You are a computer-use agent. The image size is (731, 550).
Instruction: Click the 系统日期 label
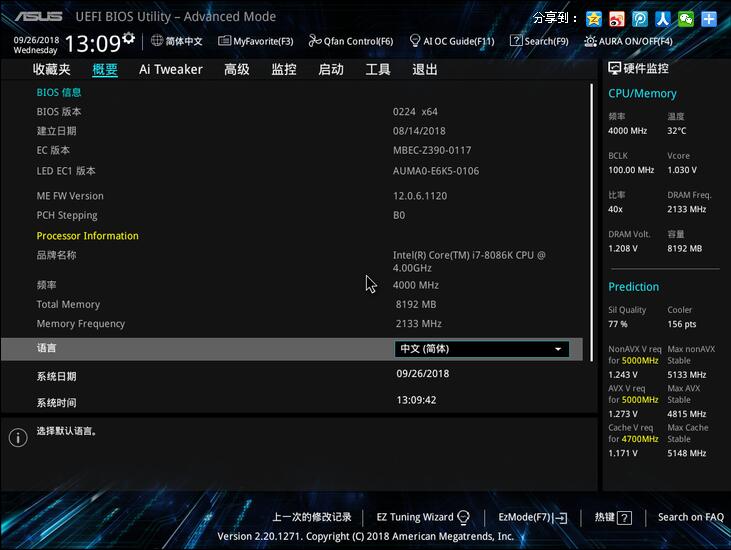56,377
